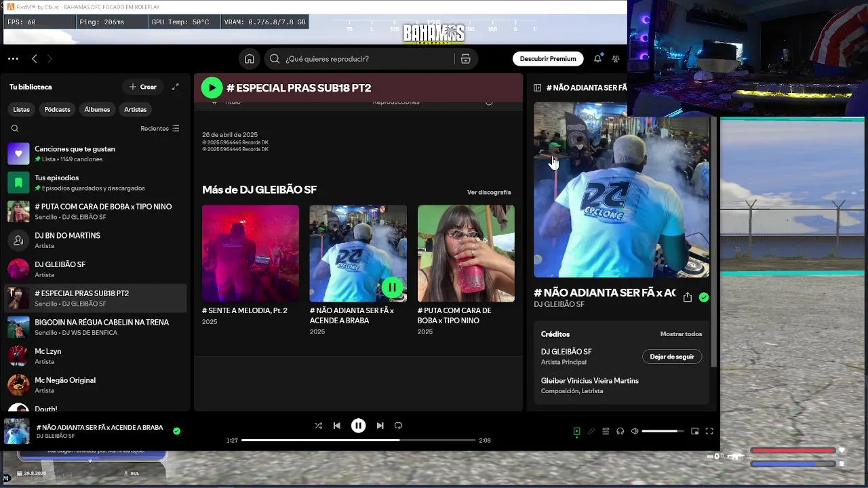Filter library by Artistas
Screen dimensions: 868x488
135,109
